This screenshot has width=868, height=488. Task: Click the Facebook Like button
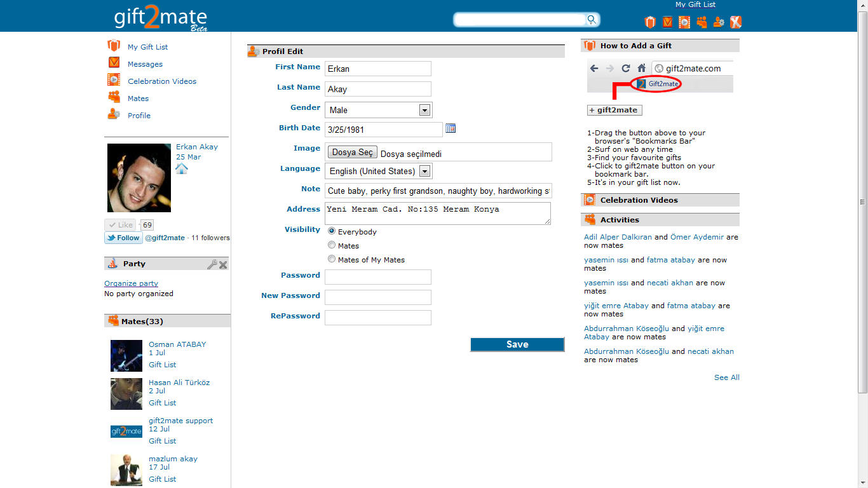coord(120,225)
